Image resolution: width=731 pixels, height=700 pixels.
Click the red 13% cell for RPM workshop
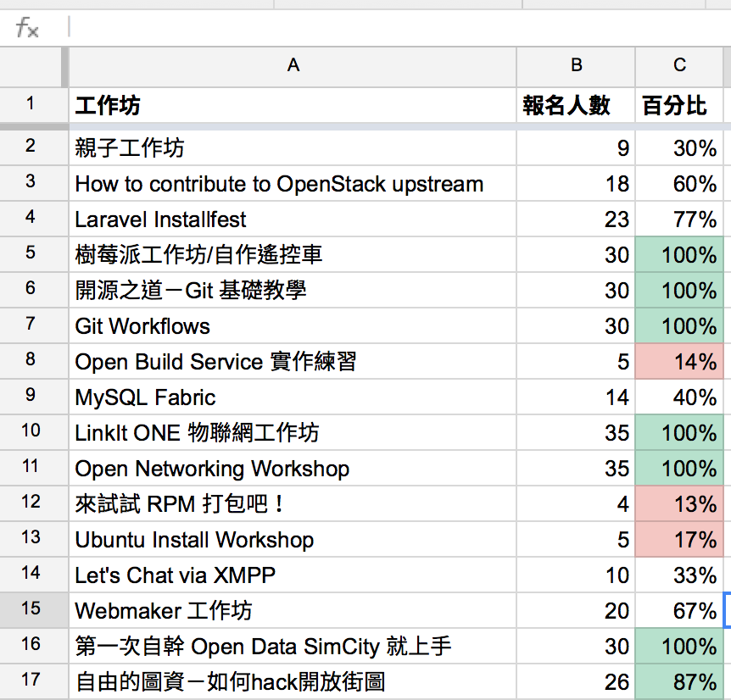tap(679, 504)
